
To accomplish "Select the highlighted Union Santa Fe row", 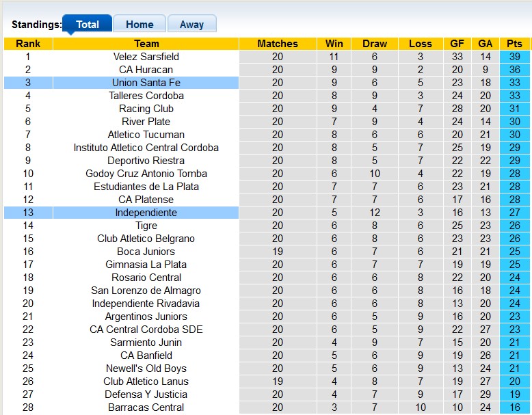I will 146,83.
